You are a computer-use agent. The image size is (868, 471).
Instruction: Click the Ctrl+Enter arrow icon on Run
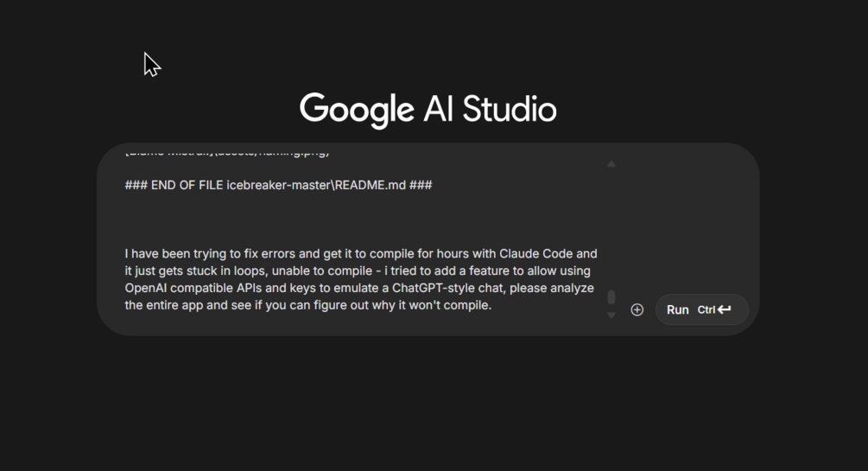point(724,309)
